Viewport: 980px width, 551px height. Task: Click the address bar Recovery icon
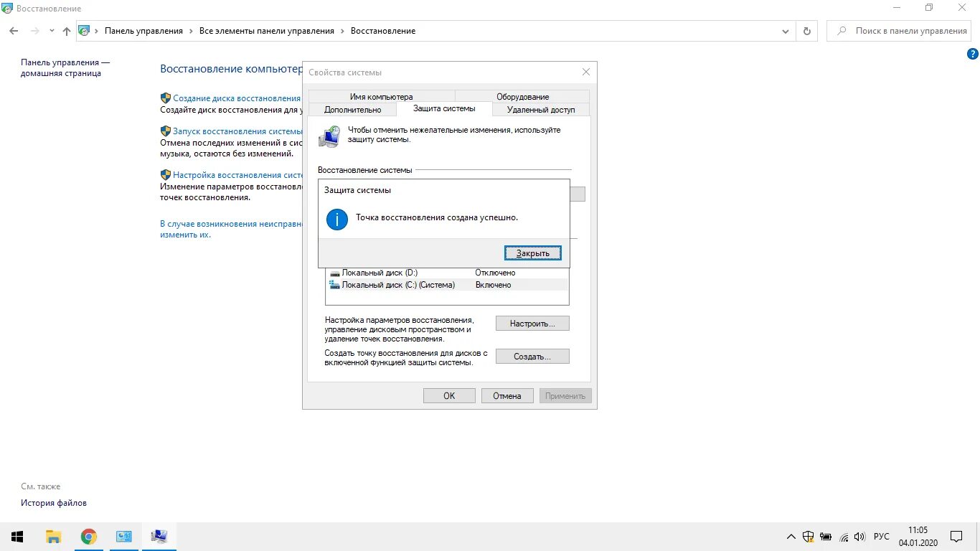tap(85, 31)
